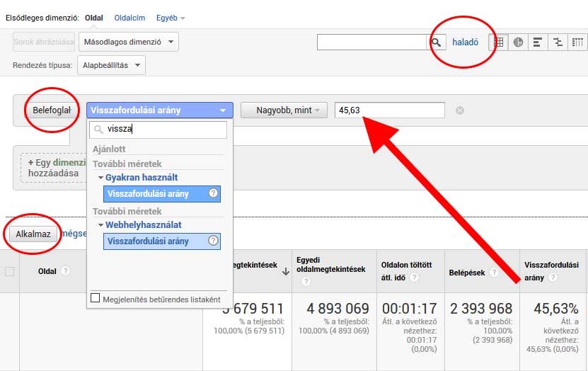Switch to the data table view icon
This screenshot has height=371, width=588.
click(x=498, y=42)
